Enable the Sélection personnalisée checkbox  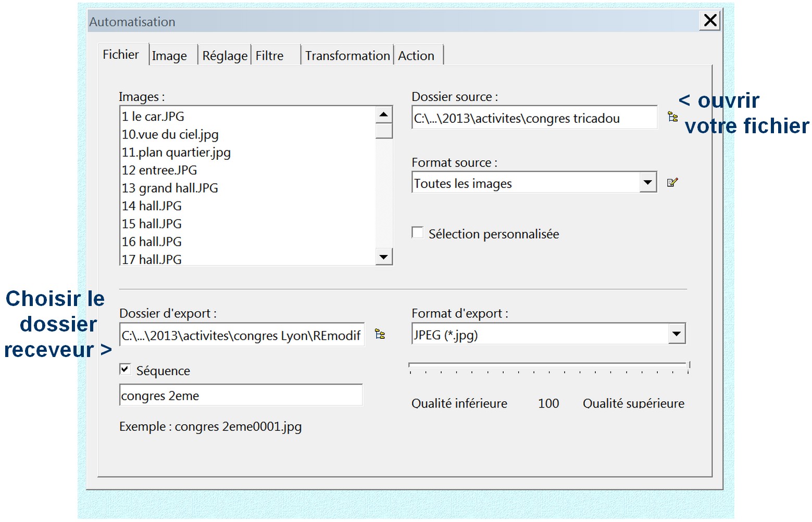coord(418,233)
